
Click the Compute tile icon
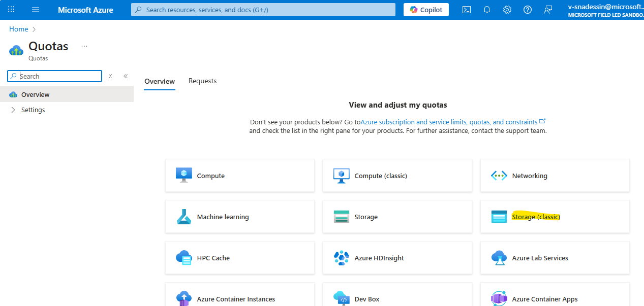pyautogui.click(x=184, y=175)
